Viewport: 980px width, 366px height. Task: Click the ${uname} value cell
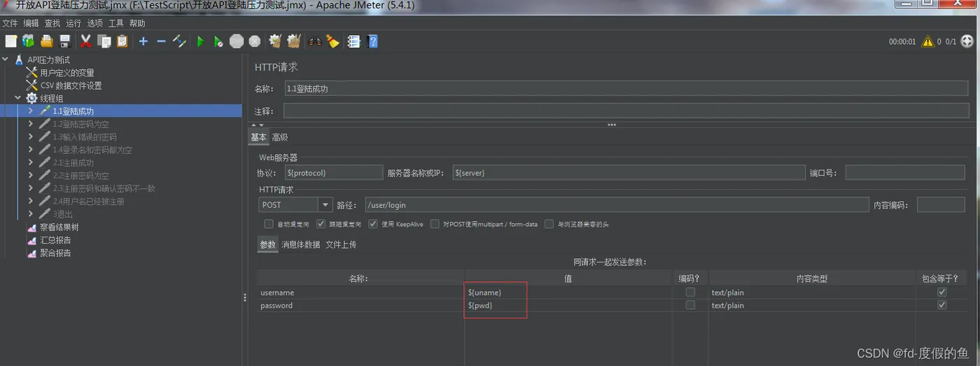(568, 293)
